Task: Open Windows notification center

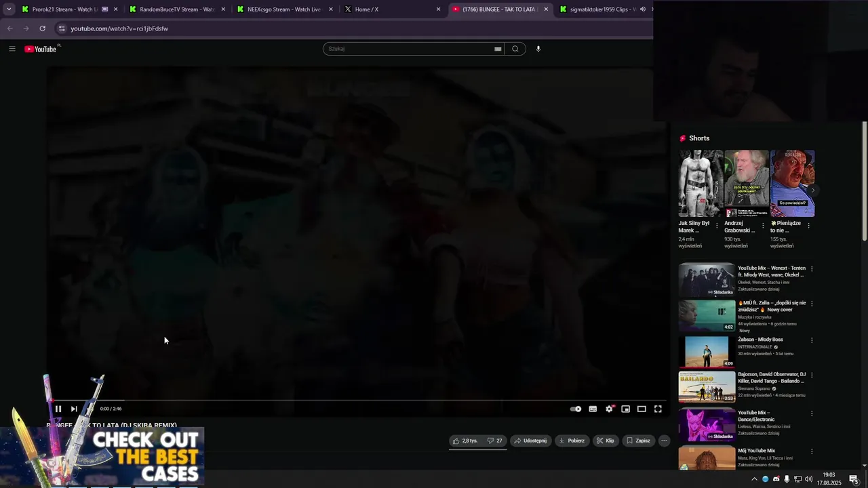Action: pyautogui.click(x=854, y=479)
